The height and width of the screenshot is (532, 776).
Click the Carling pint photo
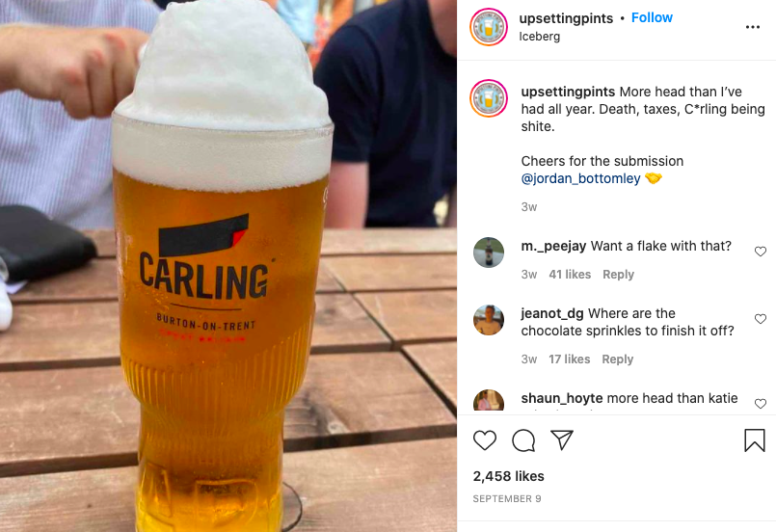[x=228, y=266]
